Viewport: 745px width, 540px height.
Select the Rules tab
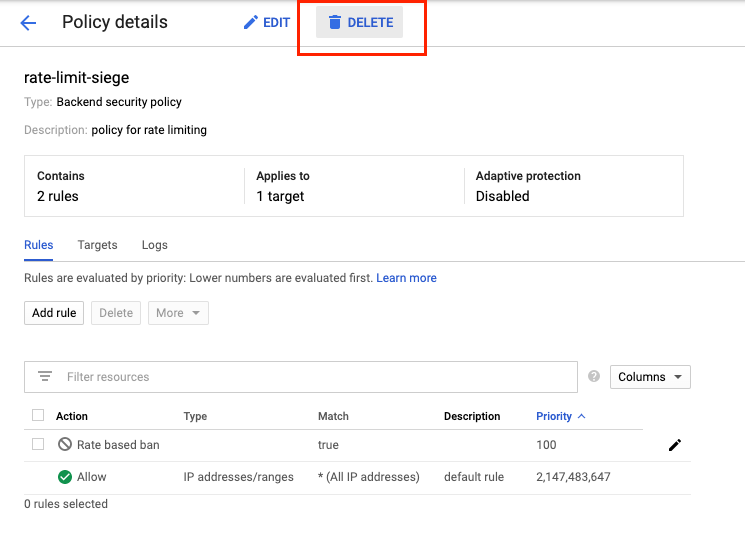tap(38, 245)
